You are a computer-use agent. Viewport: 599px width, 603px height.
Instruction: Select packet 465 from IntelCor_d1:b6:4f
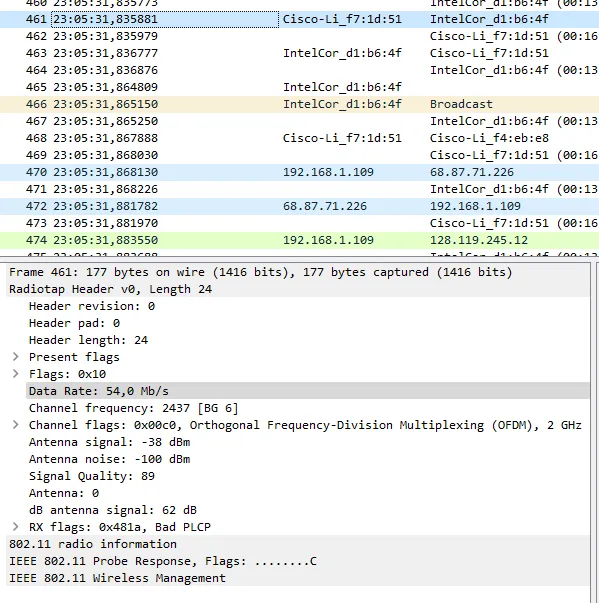click(x=300, y=87)
